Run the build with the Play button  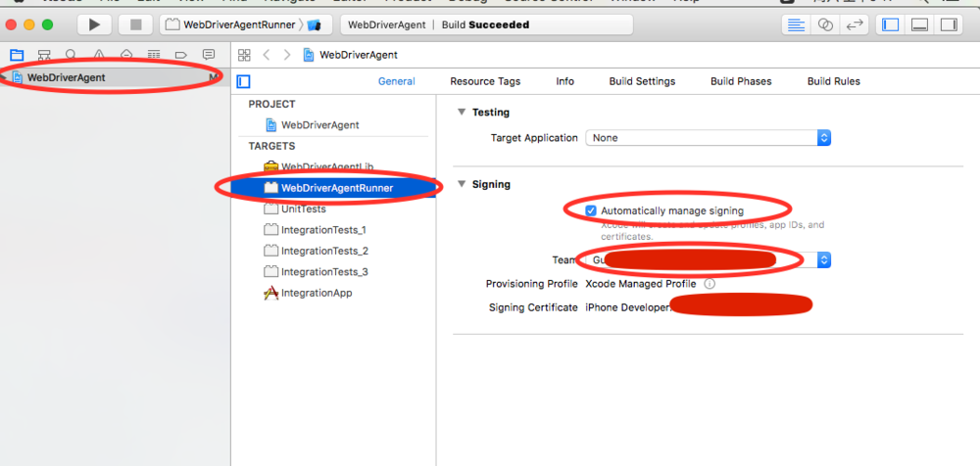point(94,25)
